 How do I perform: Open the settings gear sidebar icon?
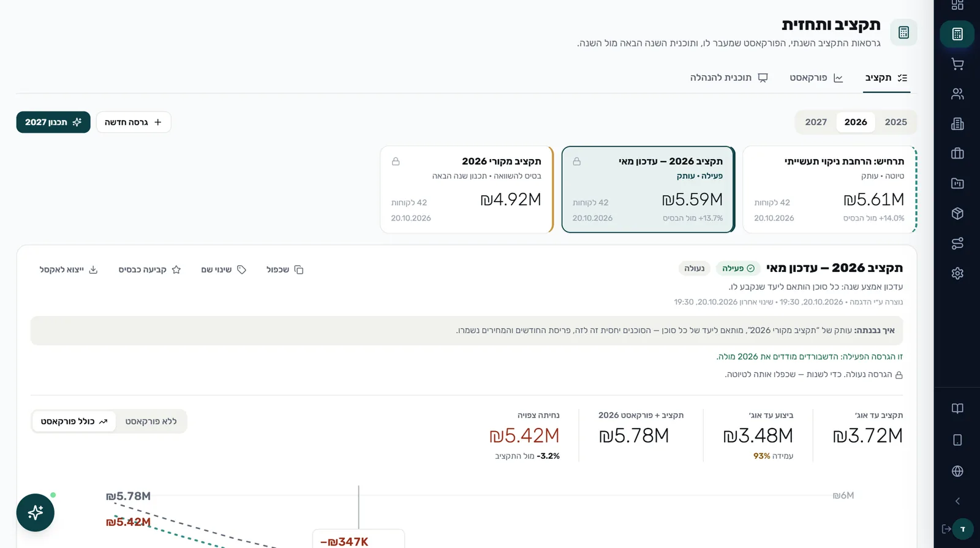click(x=957, y=273)
